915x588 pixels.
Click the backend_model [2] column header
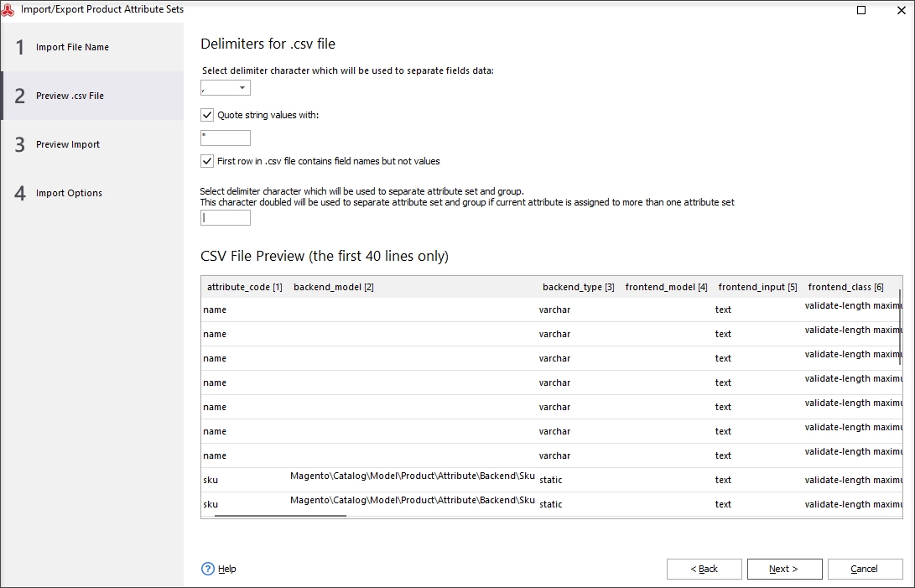(333, 287)
